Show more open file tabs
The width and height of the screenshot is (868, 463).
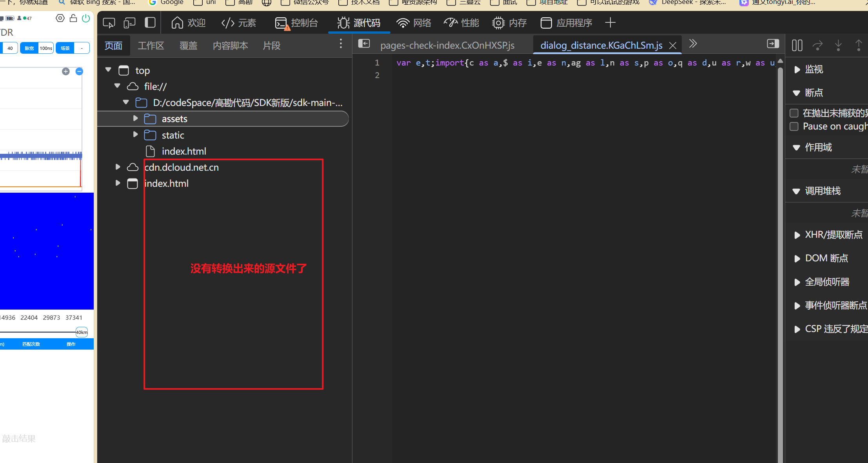(x=693, y=44)
